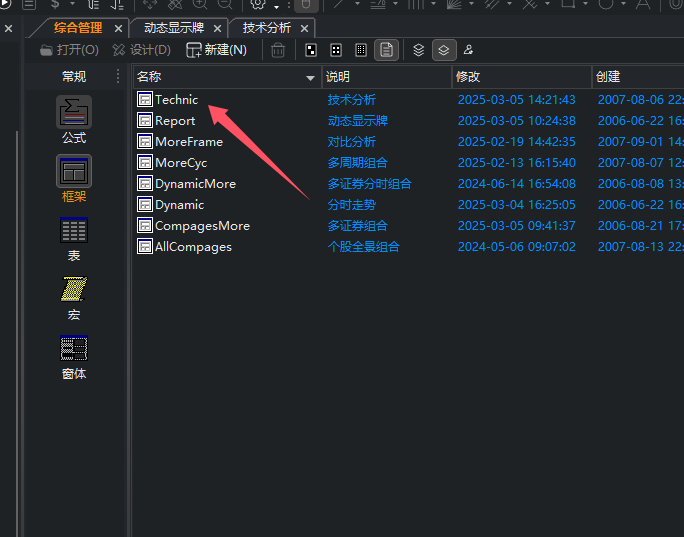Toggle the highlighted mouse icon in top toolbar
This screenshot has width=684, height=537.
tap(306, 4)
